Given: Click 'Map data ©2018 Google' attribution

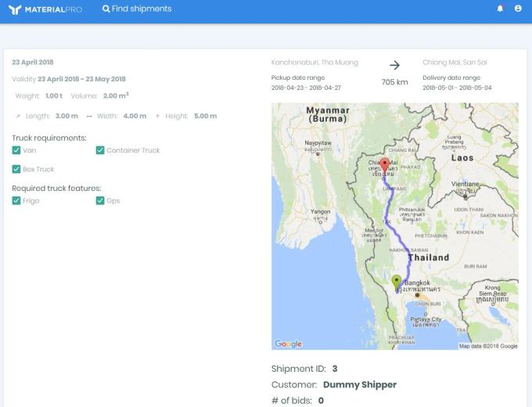Looking at the screenshot, I should (488, 346).
